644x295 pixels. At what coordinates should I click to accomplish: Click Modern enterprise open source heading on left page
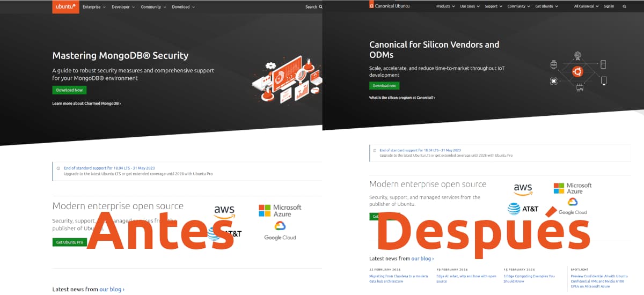[118, 206]
